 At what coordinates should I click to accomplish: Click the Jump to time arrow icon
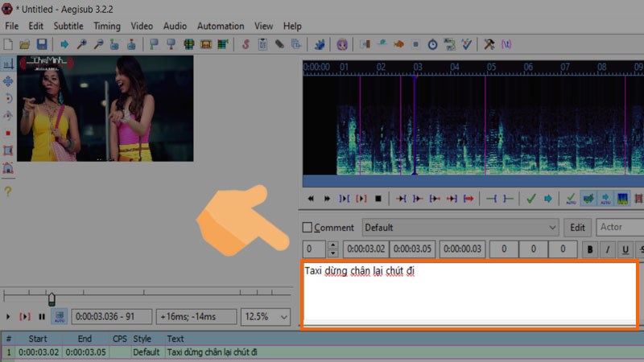(64, 44)
